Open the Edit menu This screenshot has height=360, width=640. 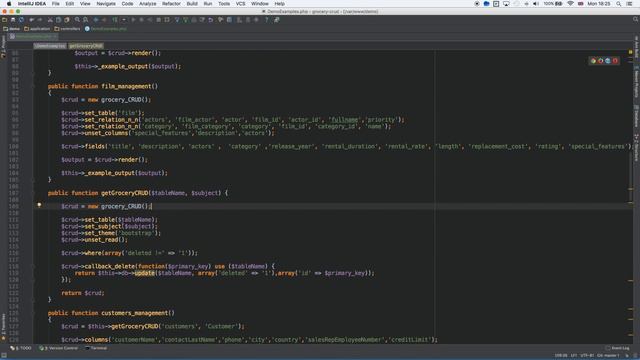point(70,4)
